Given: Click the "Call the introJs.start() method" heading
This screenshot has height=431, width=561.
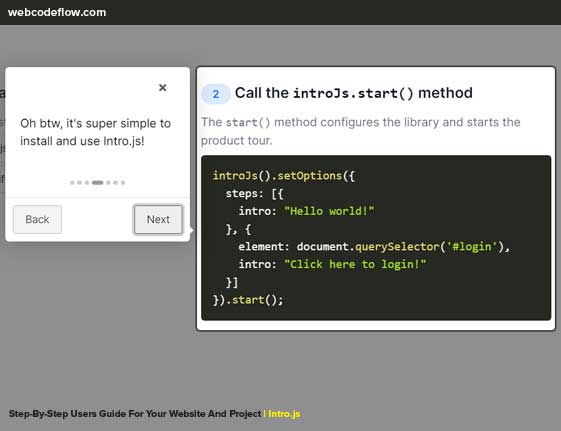Looking at the screenshot, I should click(353, 93).
